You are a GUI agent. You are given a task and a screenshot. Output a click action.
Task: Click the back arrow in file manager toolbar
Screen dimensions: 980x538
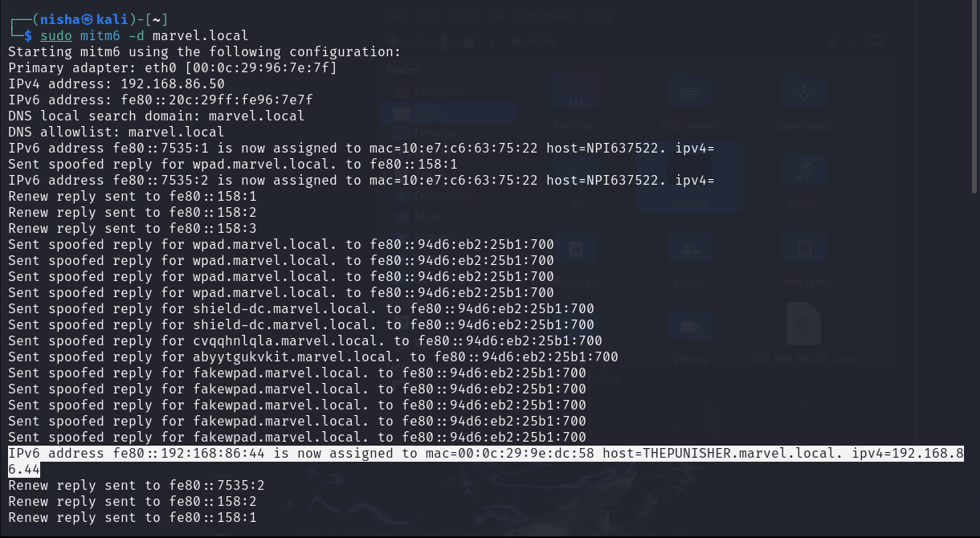pos(394,42)
